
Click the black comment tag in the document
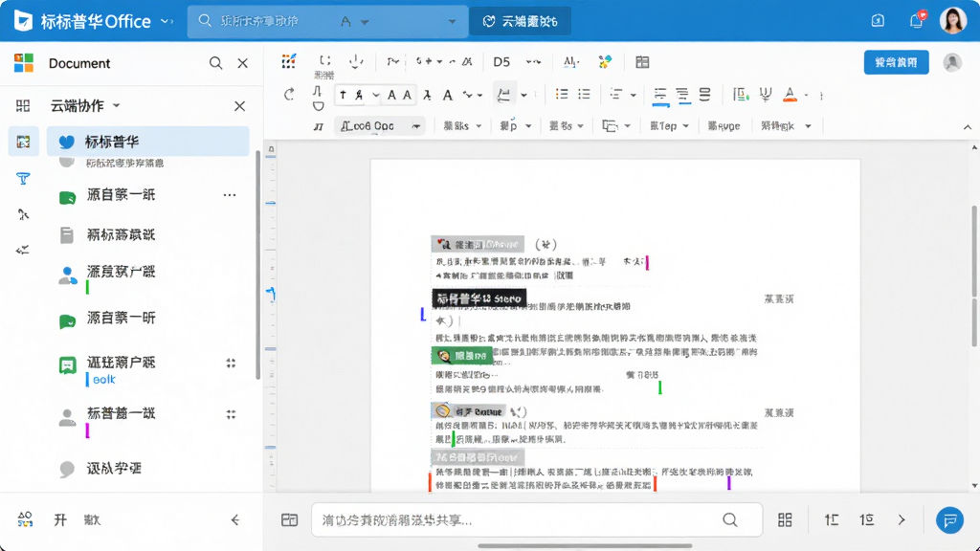point(479,298)
